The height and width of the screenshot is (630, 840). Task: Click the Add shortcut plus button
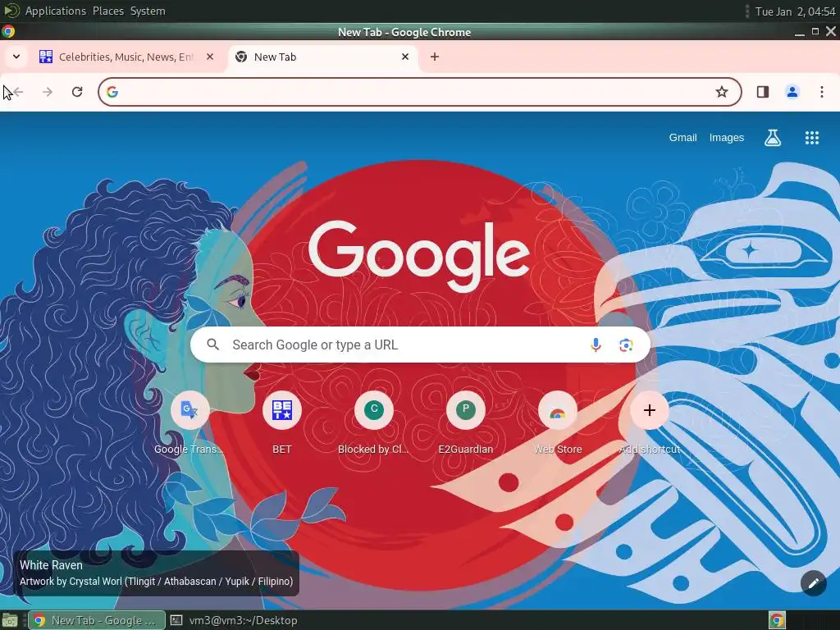click(x=650, y=410)
